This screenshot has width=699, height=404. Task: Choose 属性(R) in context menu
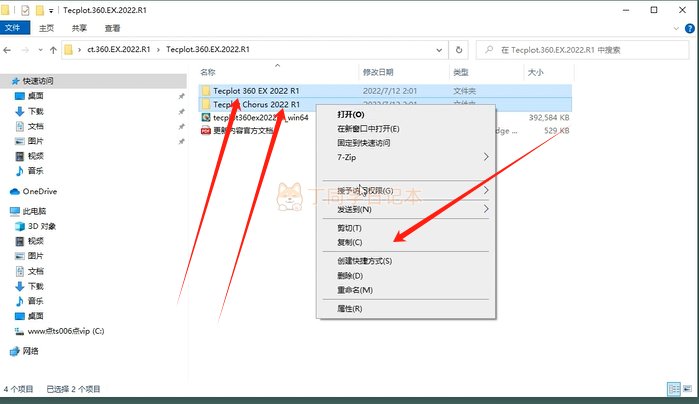pos(406,309)
